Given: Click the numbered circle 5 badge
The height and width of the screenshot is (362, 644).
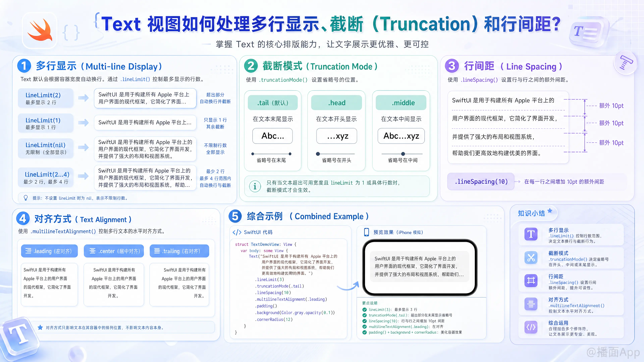Looking at the screenshot, I should coord(235,216).
